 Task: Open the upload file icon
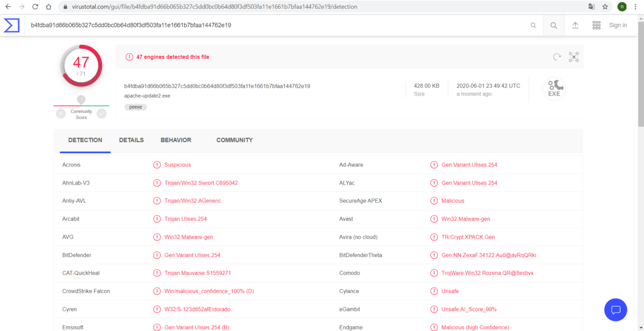point(575,25)
